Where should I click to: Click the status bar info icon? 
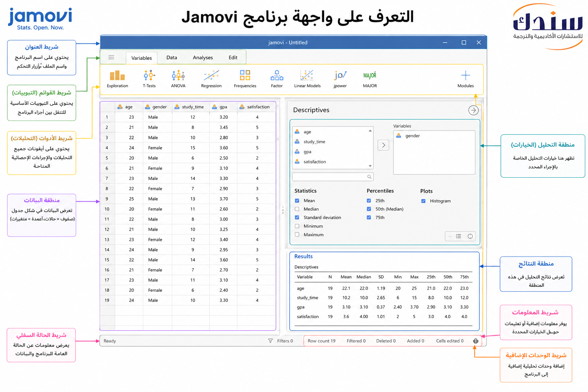[x=475, y=341]
